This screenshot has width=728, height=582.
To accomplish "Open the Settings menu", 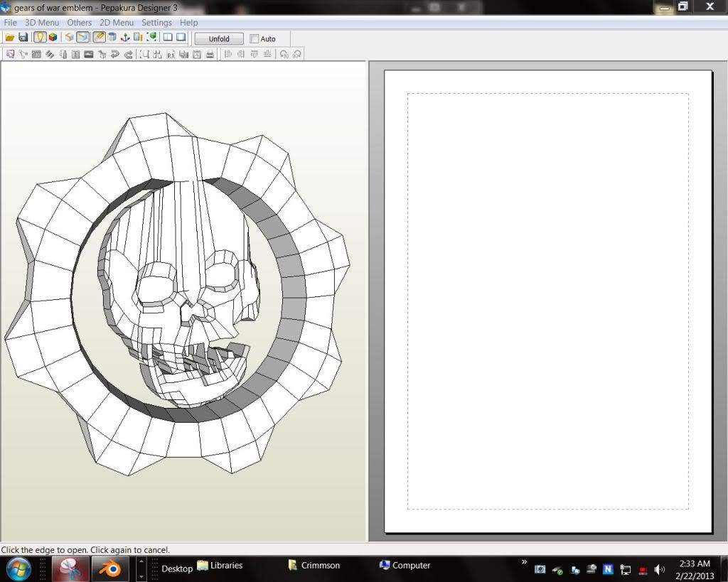I will (156, 23).
